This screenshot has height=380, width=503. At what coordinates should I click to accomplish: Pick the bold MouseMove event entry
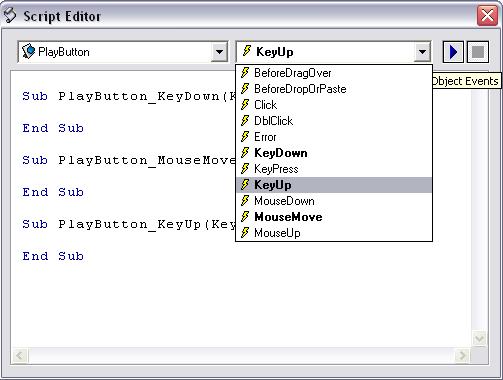334,217
